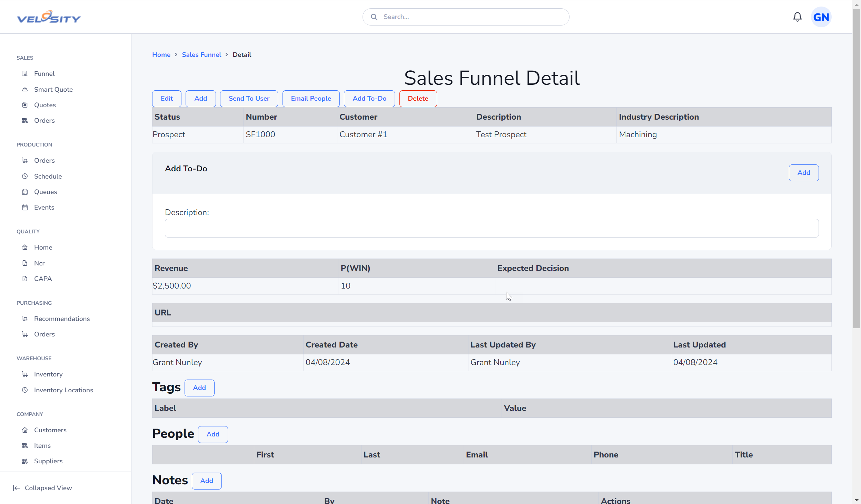Click the red Delete button
This screenshot has width=861, height=504.
(418, 99)
